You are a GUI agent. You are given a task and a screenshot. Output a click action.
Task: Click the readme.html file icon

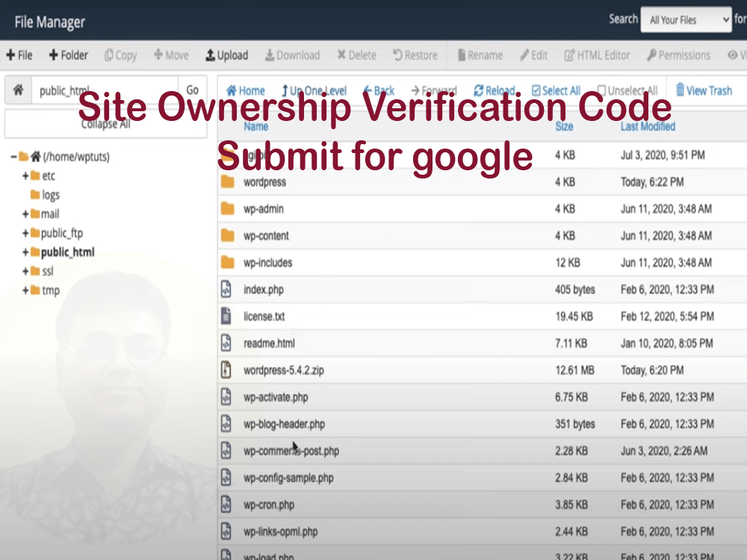tap(226, 343)
